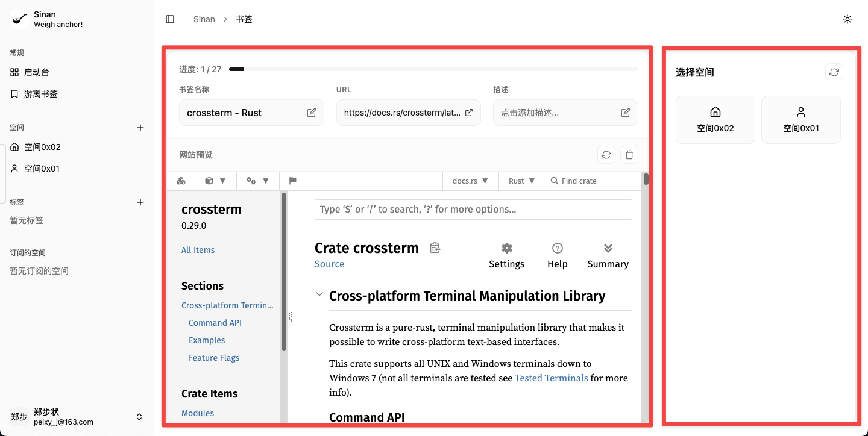868x436 pixels.
Task: Delete the bookmark with the trash icon
Action: 629,155
